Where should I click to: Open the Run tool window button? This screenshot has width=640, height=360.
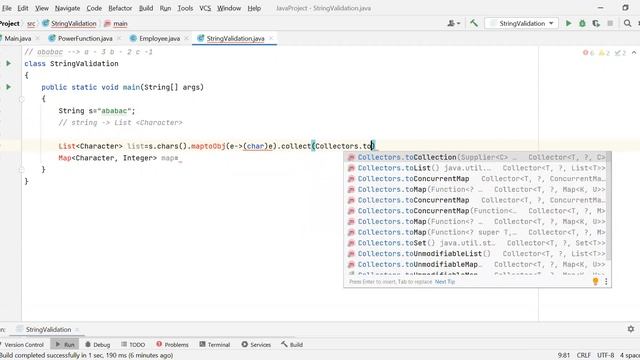[x=65, y=344]
